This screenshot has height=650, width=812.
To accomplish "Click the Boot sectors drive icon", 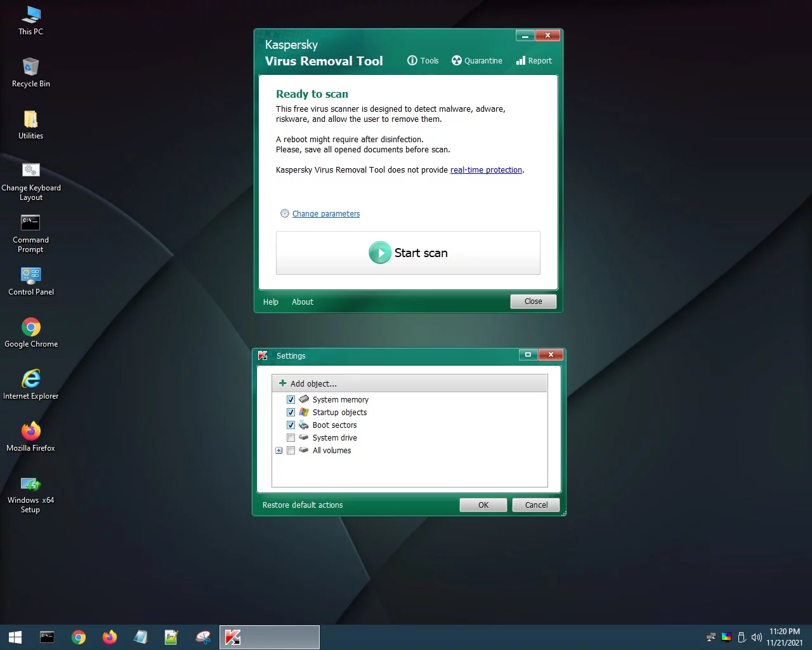I will 304,425.
